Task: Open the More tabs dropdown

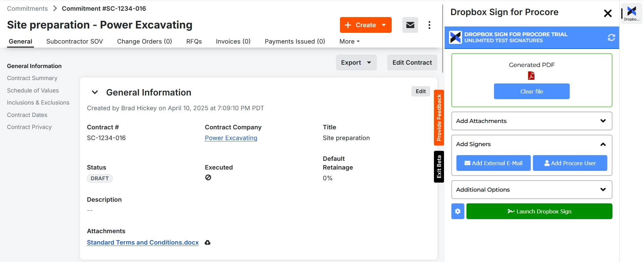Action: (x=349, y=42)
